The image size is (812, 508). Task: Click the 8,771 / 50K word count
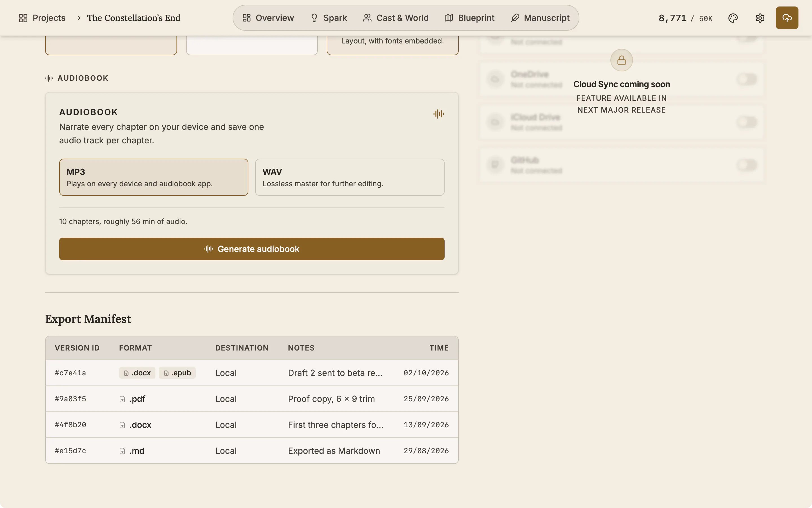(x=685, y=18)
